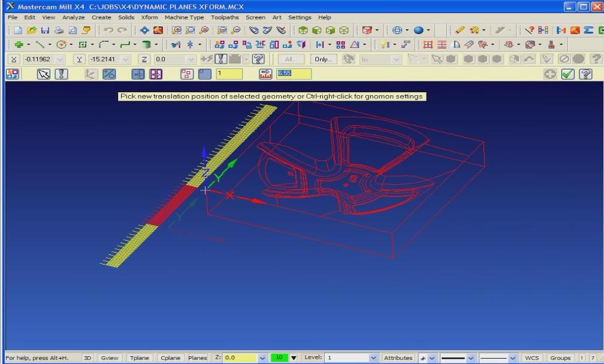
Task: Click the Create line icon
Action: (x=40, y=45)
